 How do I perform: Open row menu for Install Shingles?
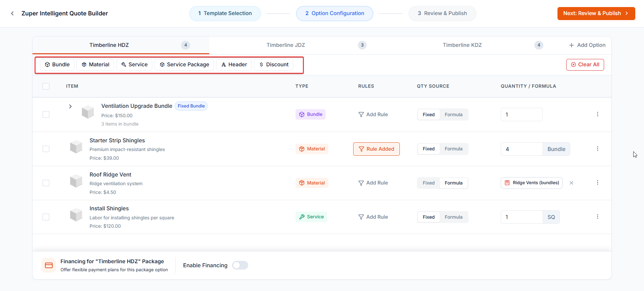click(597, 217)
